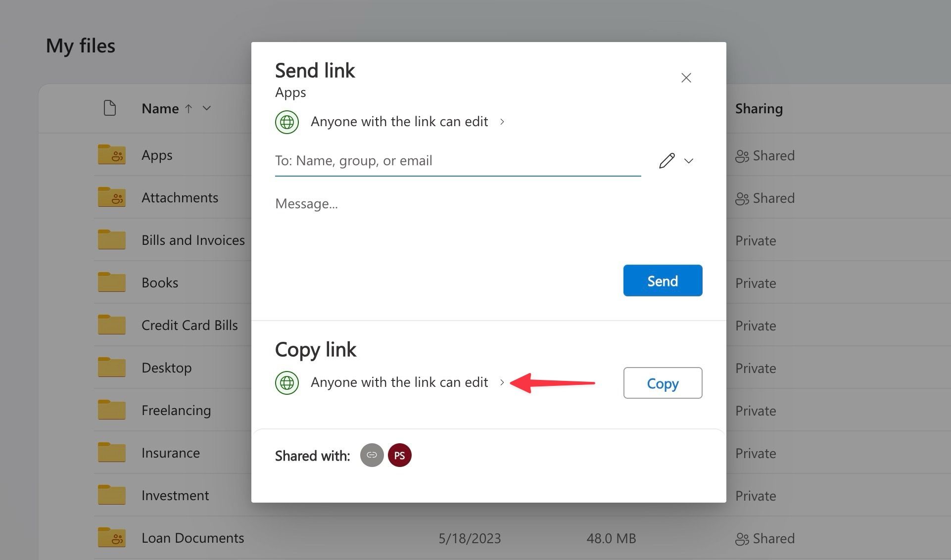Expand the 'Anyone with the link can edit' chevron

pos(502,122)
